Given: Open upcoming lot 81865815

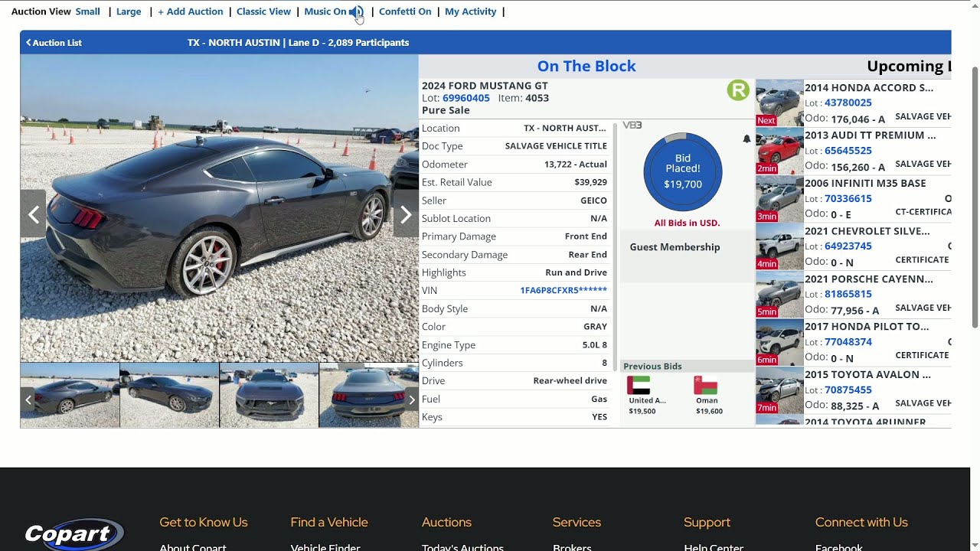Looking at the screenshot, I should point(848,294).
